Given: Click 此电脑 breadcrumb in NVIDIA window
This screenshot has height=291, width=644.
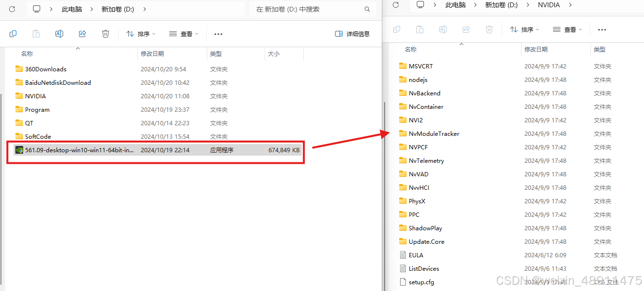Looking at the screenshot, I should tap(456, 5).
